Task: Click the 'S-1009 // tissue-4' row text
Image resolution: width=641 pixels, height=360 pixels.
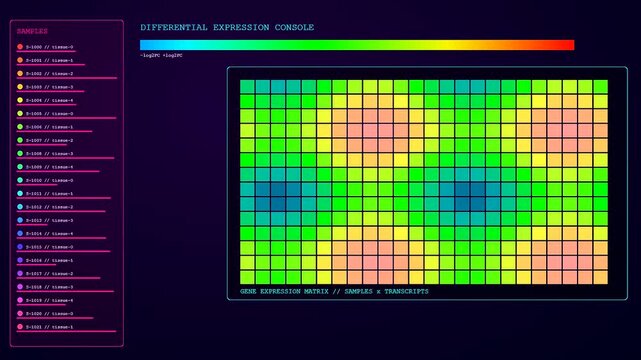Action: 49,167
